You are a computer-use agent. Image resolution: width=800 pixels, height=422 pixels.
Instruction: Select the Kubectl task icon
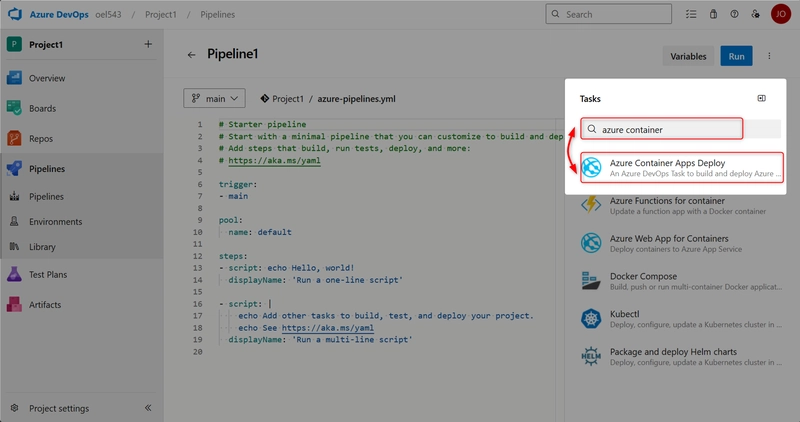[591, 318]
